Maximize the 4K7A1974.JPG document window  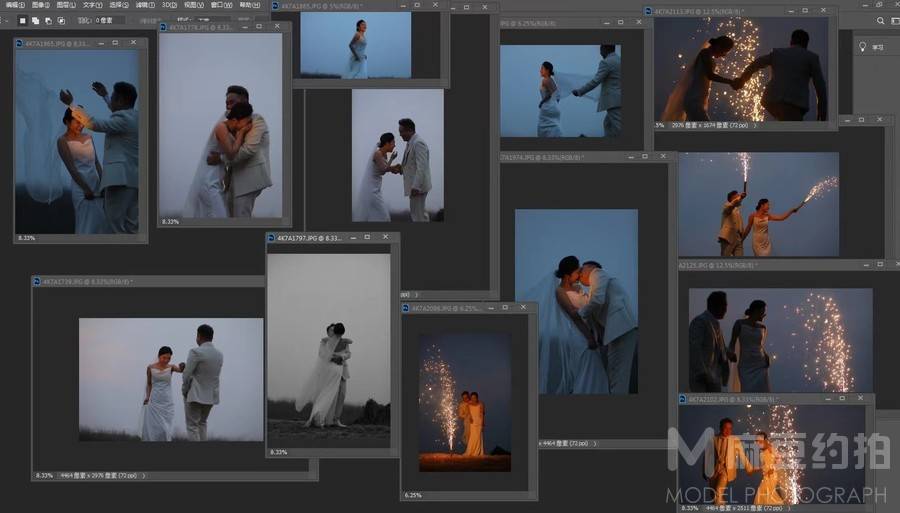click(x=645, y=156)
